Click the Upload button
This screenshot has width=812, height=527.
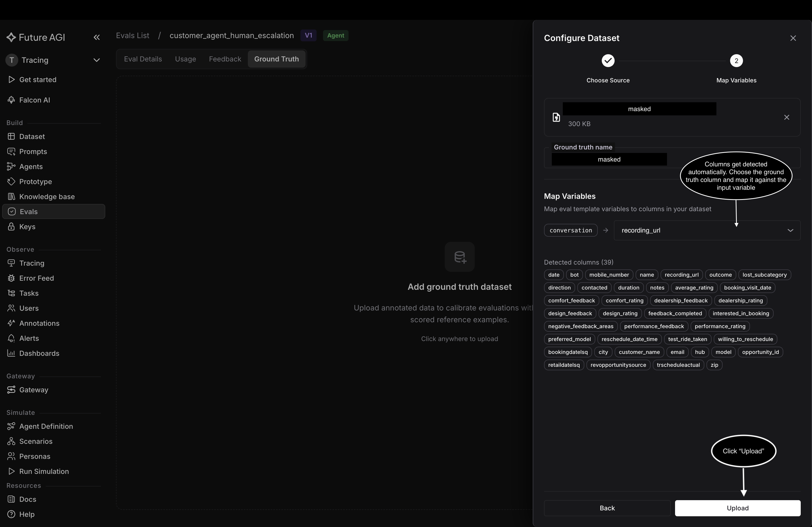[738, 508]
